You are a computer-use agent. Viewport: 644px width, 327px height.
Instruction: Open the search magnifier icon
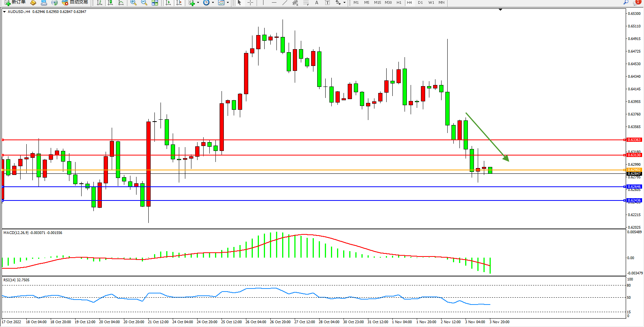(626, 2)
